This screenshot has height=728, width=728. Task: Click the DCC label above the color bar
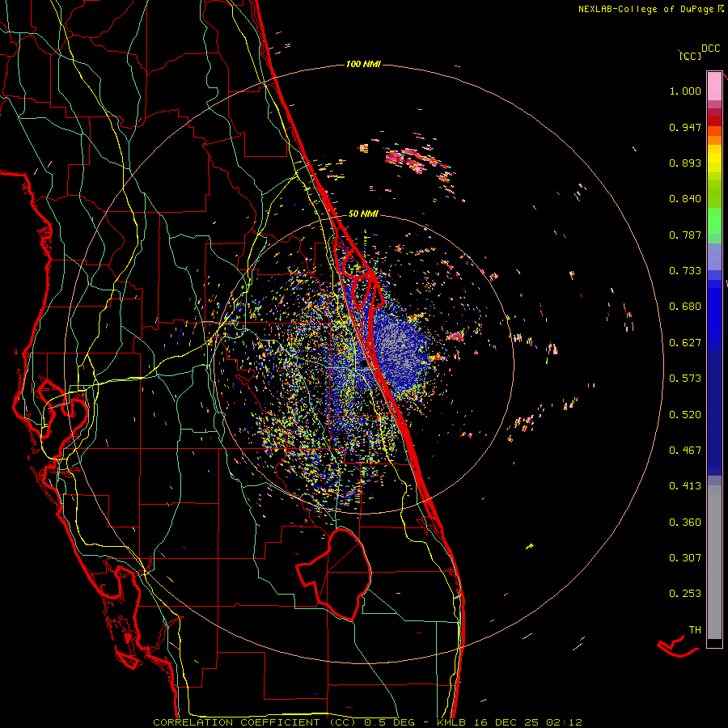[711, 49]
